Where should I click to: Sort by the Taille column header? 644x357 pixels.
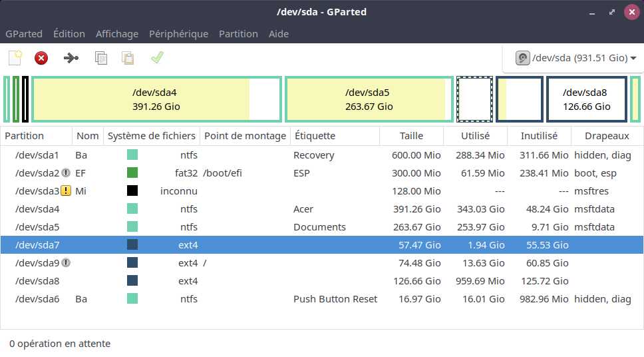tap(411, 136)
